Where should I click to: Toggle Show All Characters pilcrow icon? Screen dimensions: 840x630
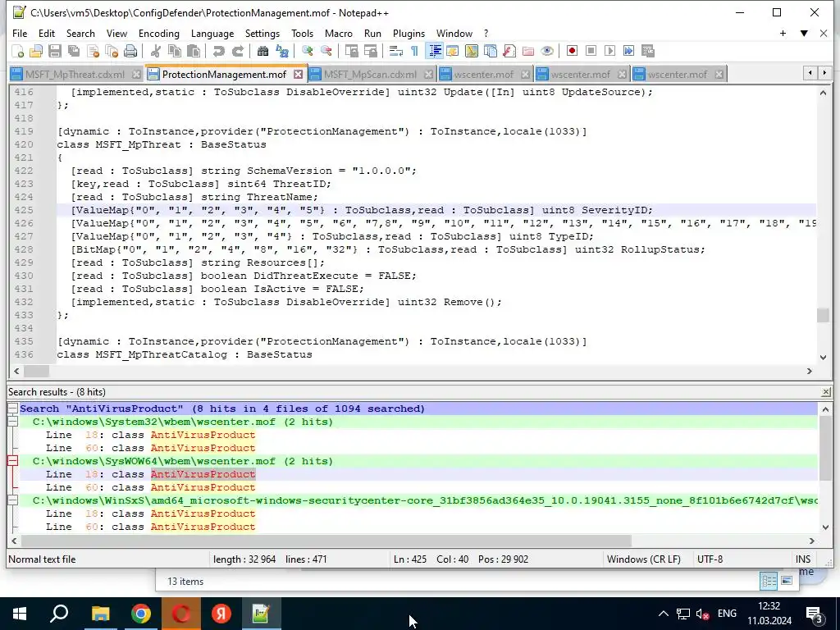click(x=414, y=51)
